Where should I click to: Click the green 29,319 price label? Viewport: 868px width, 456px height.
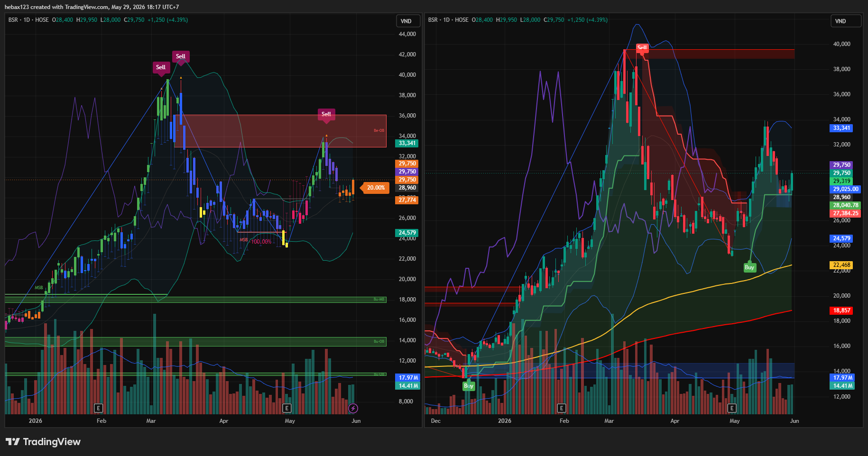click(842, 181)
